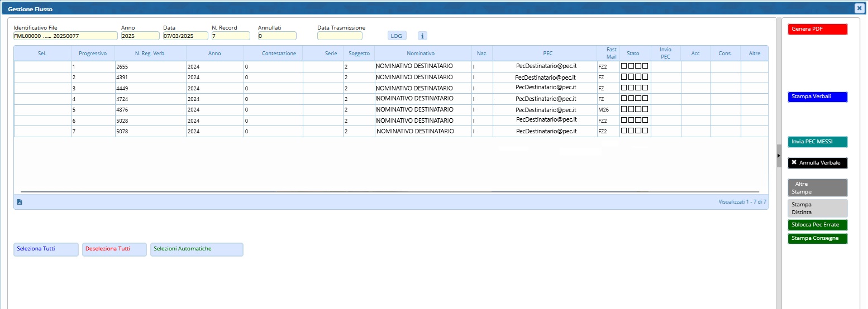Send via Invia PEC MESSI button
This screenshot has height=309, width=868.
(817, 142)
